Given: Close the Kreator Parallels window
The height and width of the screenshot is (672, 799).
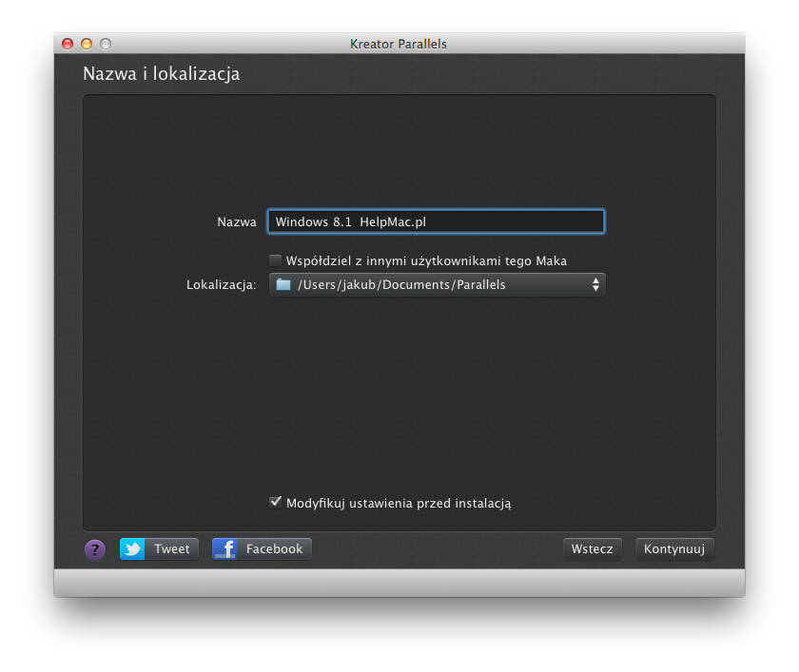Looking at the screenshot, I should (68, 44).
